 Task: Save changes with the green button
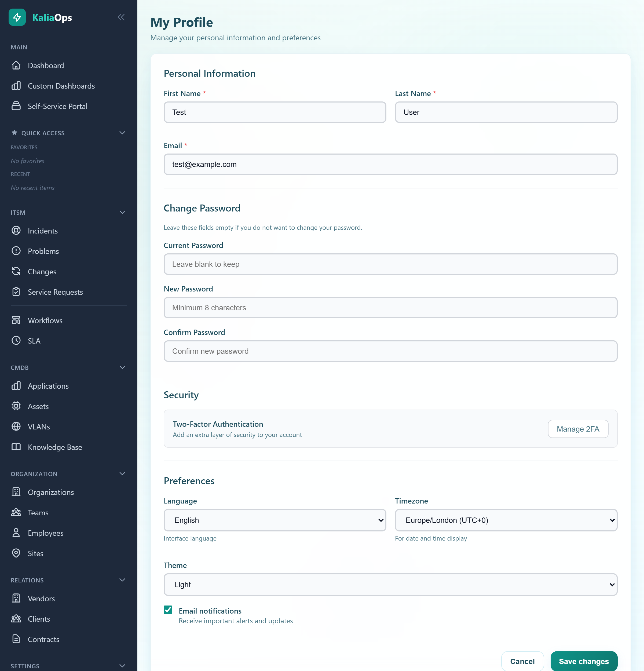(583, 661)
